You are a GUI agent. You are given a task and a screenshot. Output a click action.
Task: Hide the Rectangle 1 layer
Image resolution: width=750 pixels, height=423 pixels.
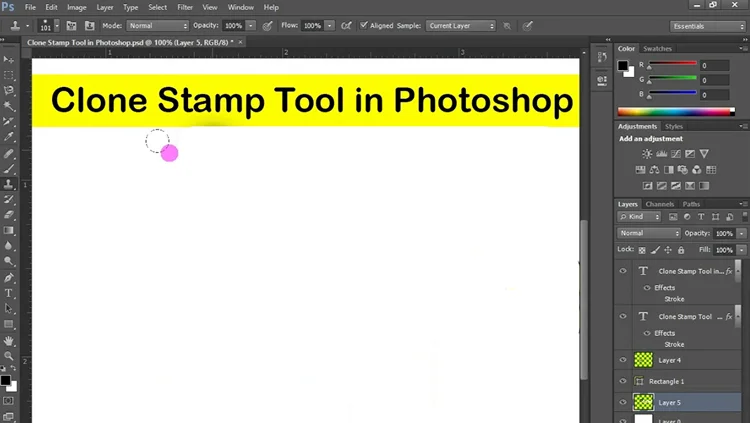tap(623, 381)
